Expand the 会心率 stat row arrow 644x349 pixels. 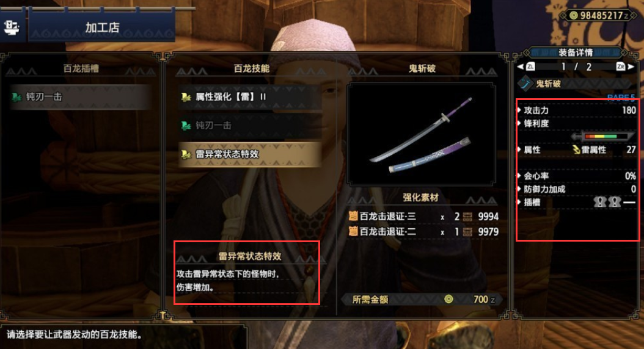[519, 176]
